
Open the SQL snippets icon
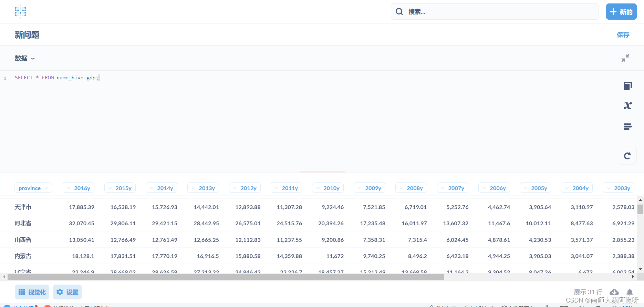click(x=627, y=127)
